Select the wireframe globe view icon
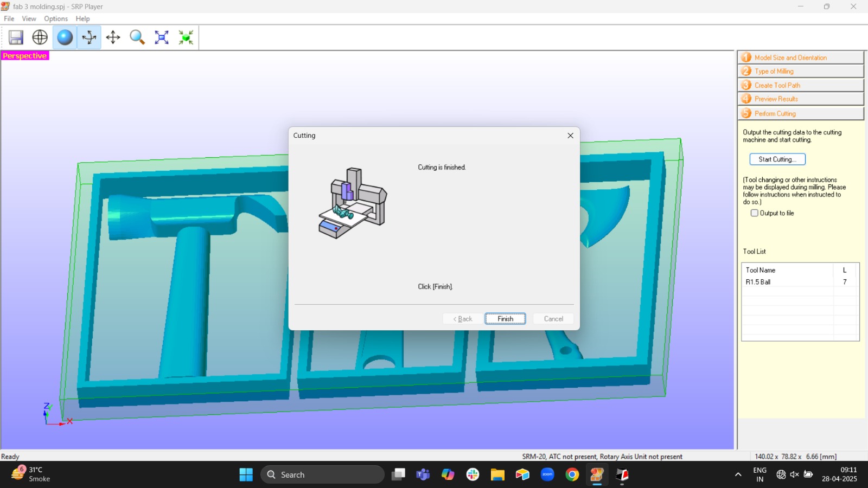The width and height of the screenshot is (868, 488). pos(40,37)
